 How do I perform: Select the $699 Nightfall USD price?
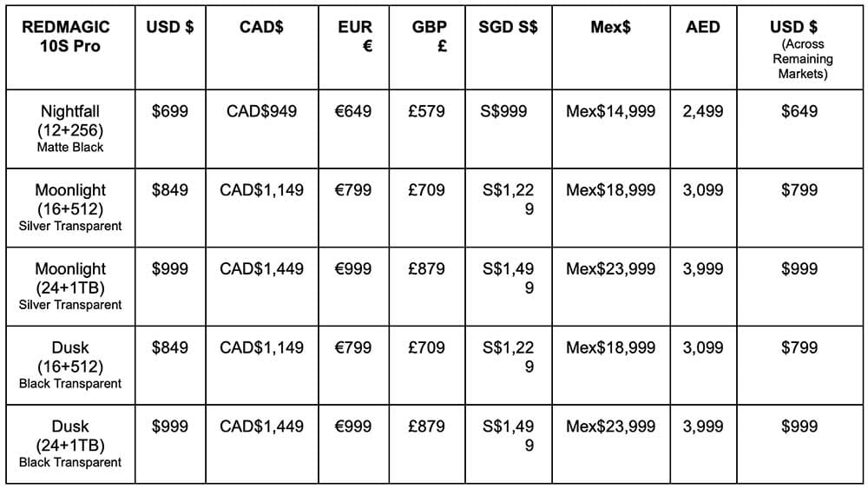[170, 111]
